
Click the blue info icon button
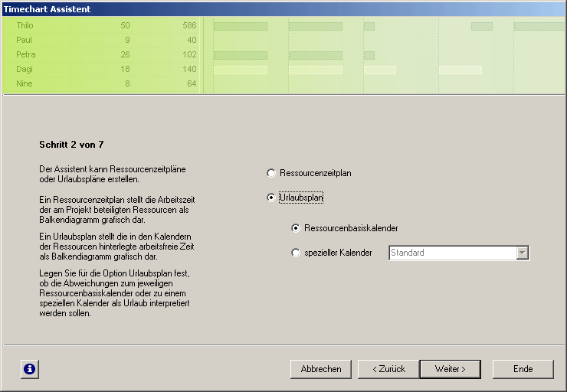click(x=29, y=369)
